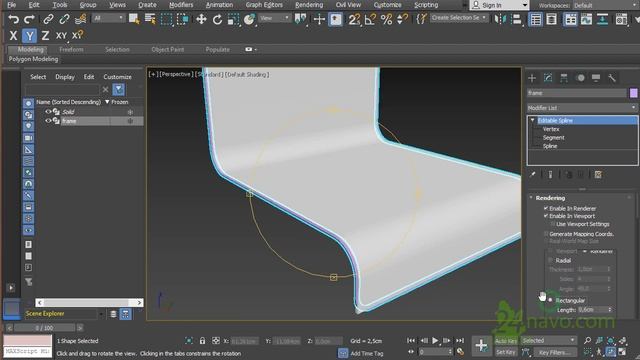Constrain to the X axis
640x360 pixels.
tap(13, 36)
